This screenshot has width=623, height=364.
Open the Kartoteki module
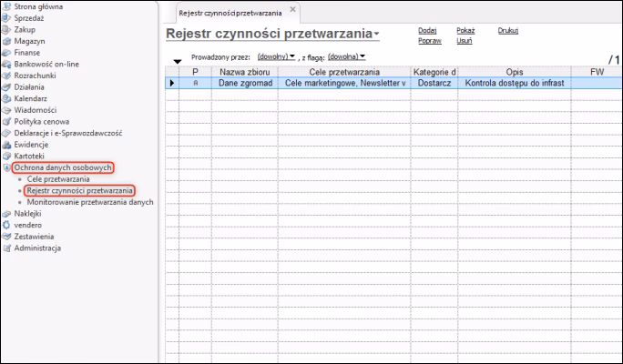coord(29,157)
